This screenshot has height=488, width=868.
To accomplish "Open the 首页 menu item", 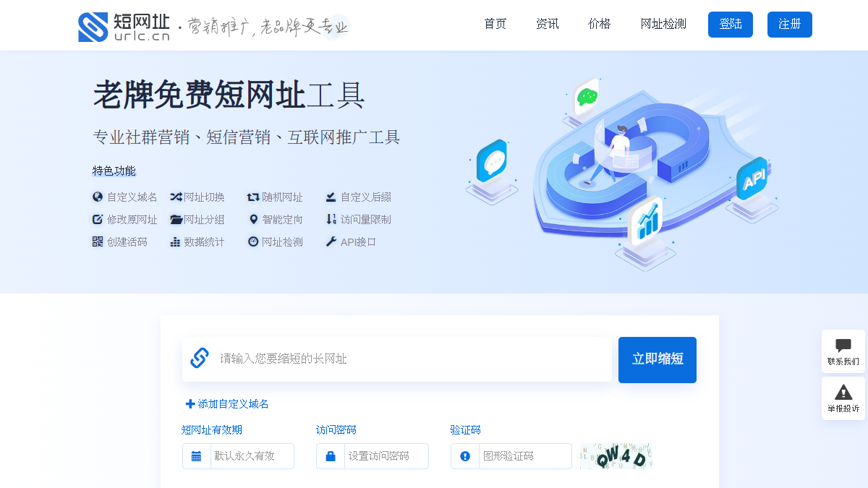I will (495, 24).
